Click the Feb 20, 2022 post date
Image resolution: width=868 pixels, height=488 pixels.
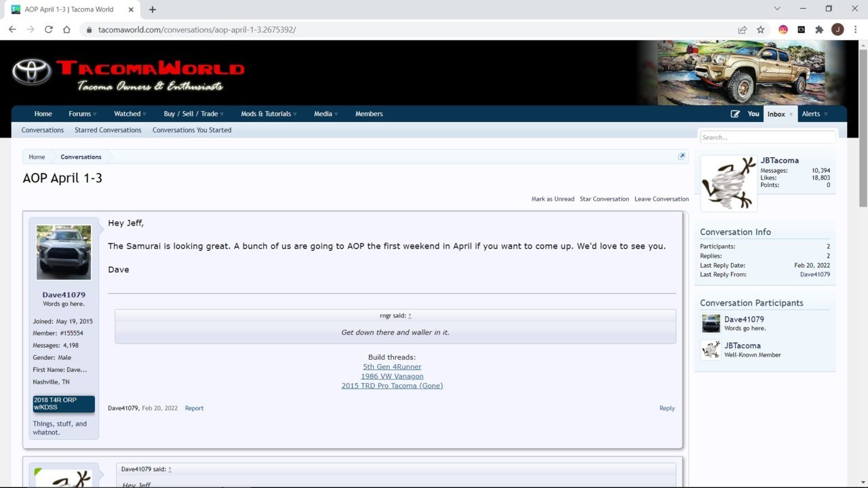tap(159, 408)
